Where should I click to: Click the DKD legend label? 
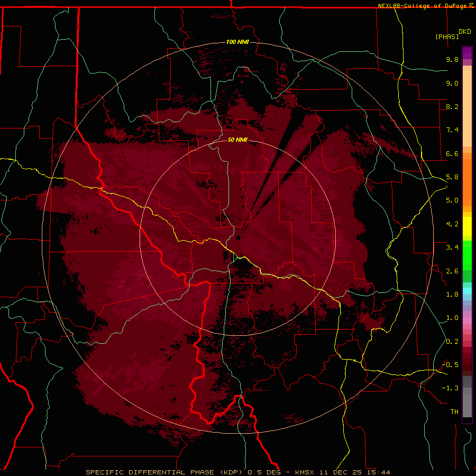(x=465, y=32)
